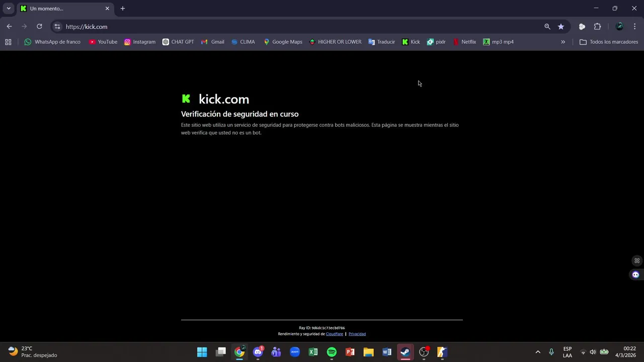Expand hidden bookmarks with the double chevron
This screenshot has width=644, height=362.
pyautogui.click(x=563, y=42)
